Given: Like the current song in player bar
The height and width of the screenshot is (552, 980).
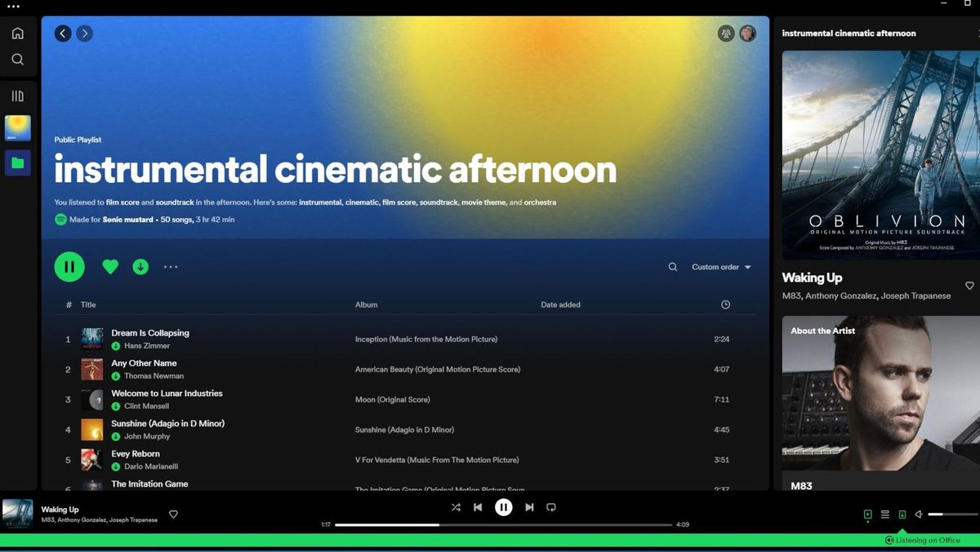Looking at the screenshot, I should tap(173, 514).
